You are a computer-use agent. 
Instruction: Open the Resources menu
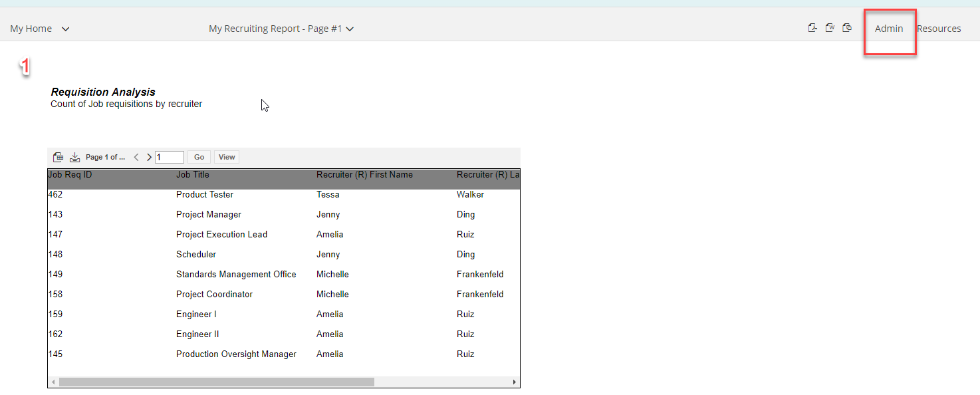coord(939,29)
